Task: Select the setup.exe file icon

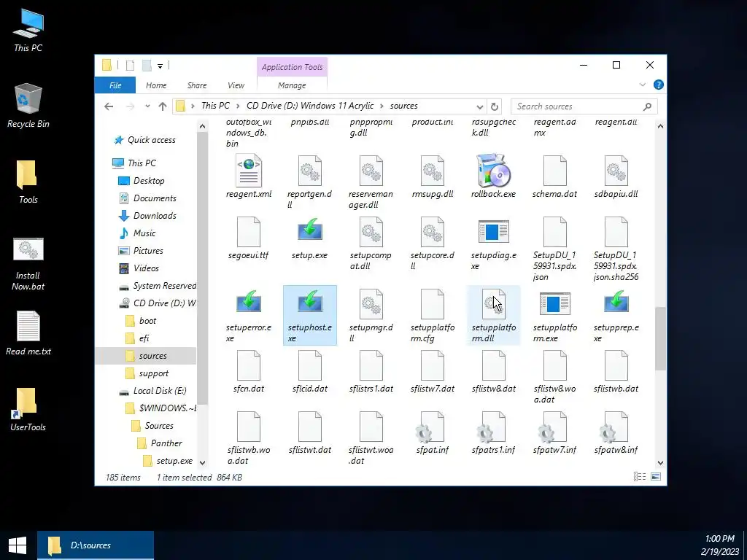Action: 309,231
